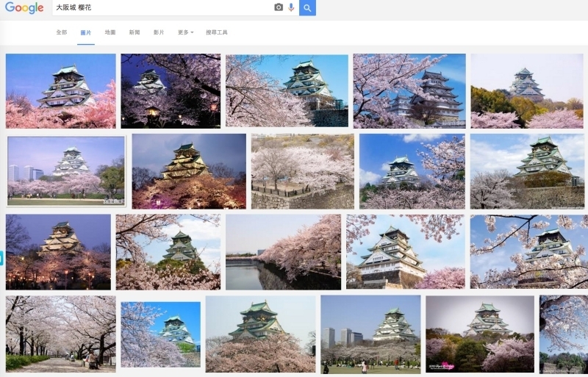Viewport: 588px width, 377px height.
Task: Open second-row castle under blue sky with clouds
Action: [x=412, y=171]
